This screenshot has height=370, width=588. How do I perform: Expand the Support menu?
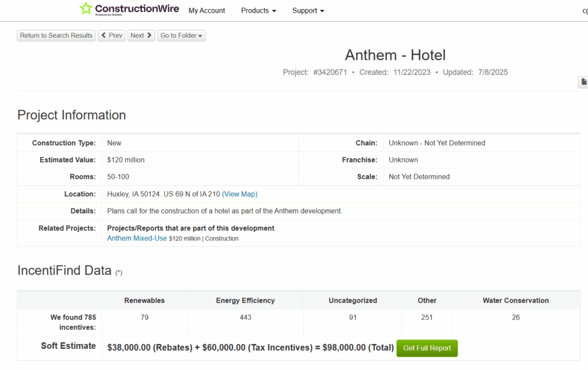[308, 10]
